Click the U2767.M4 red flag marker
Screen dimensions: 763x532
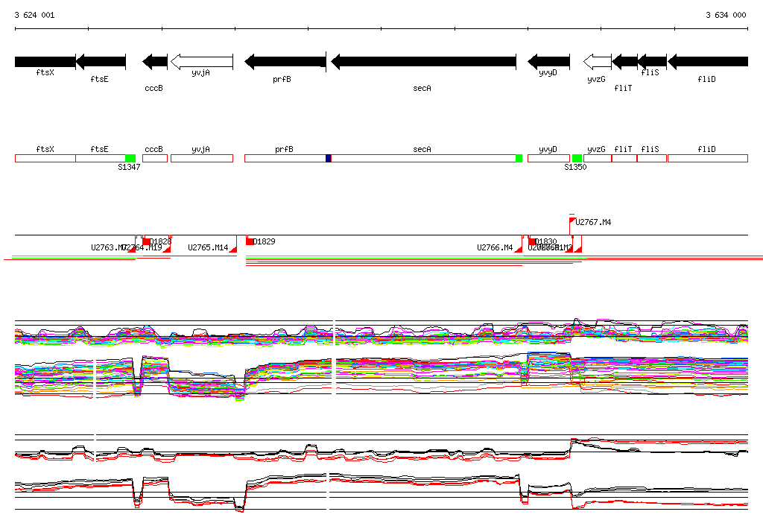(x=572, y=221)
